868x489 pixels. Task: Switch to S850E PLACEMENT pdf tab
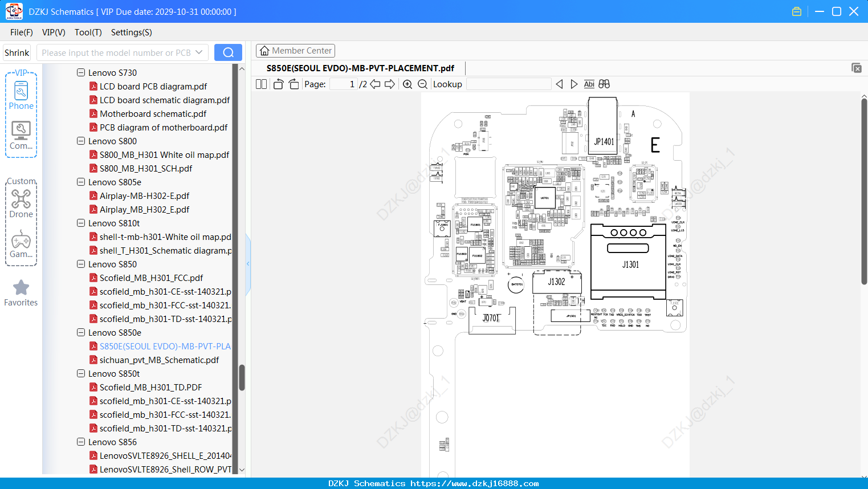coord(360,68)
